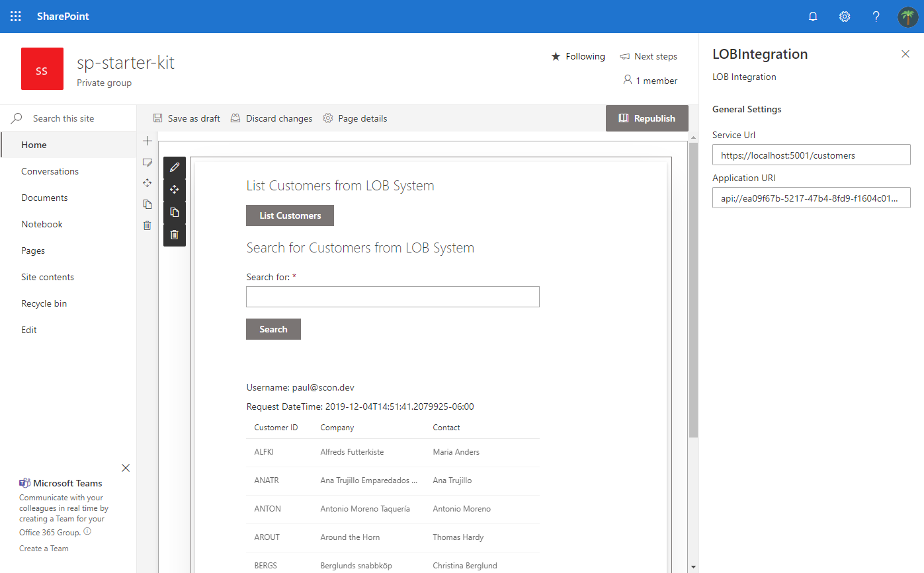
Task: Click the move web part icon
Action: 175,190
